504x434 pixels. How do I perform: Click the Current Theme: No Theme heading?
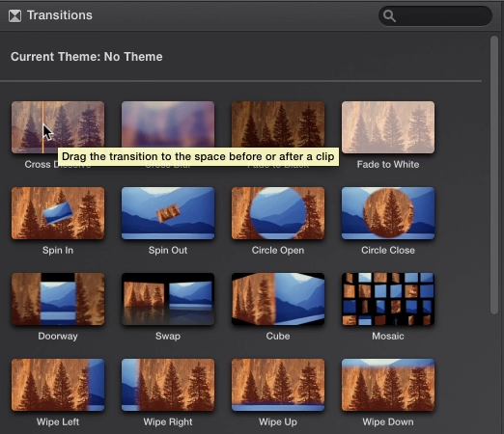(x=87, y=57)
